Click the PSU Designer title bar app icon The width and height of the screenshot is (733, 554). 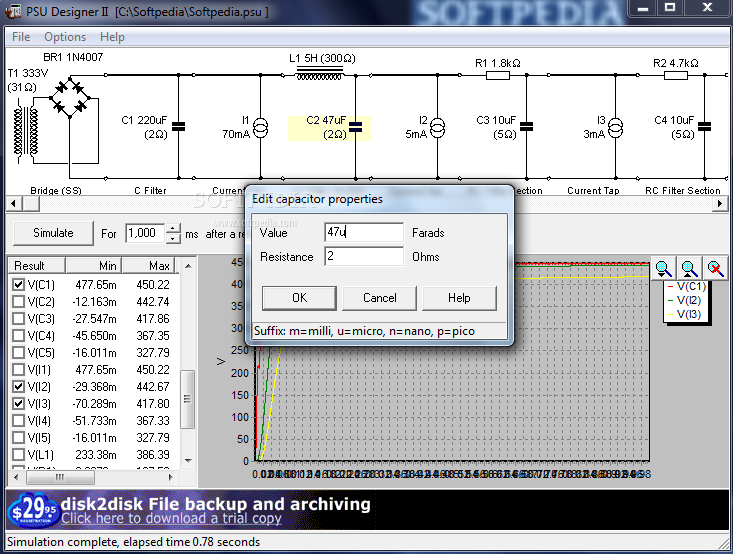[13, 10]
